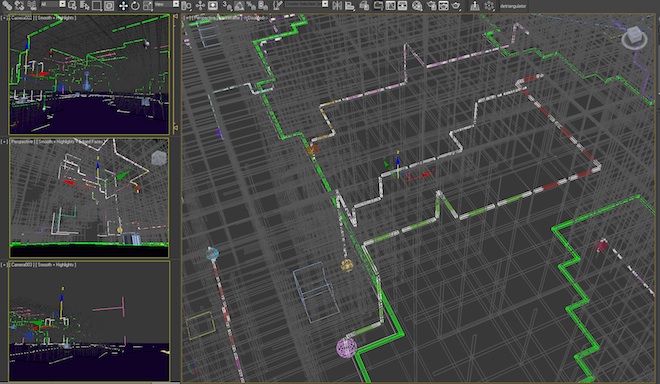Expand the Create Selection Set dropdown
Image resolution: width=660 pixels, height=384 pixels.
click(x=306, y=4)
